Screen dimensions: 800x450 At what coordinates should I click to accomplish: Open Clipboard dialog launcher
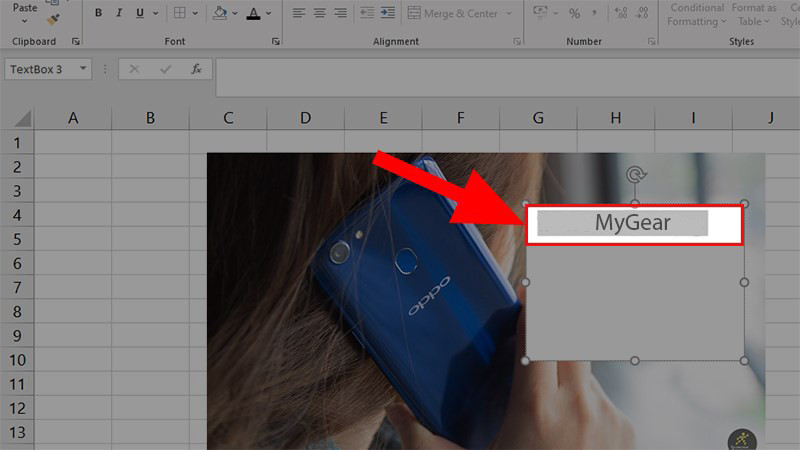point(76,41)
